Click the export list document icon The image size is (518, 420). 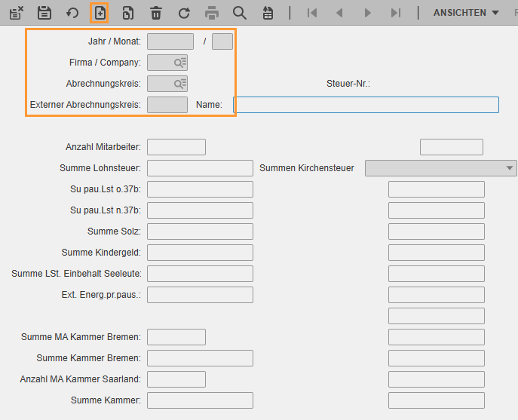click(x=268, y=14)
